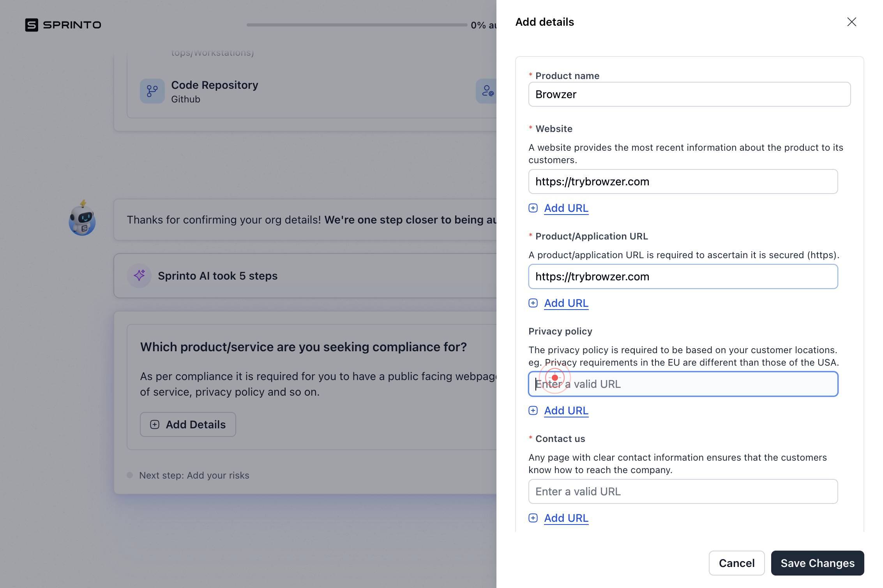The width and height of the screenshot is (883, 588).
Task: Focus the Product name input field
Action: (689, 94)
